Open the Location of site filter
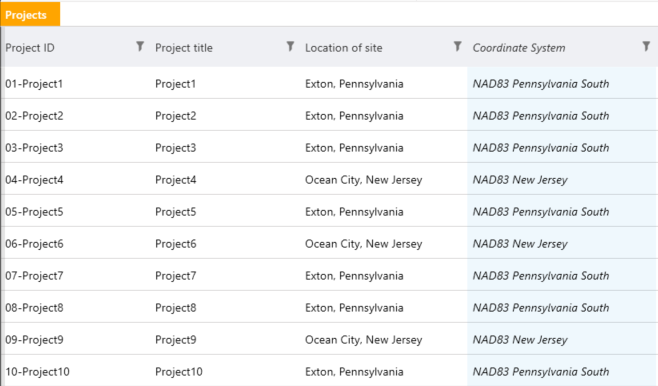658x386 pixels. [x=458, y=46]
